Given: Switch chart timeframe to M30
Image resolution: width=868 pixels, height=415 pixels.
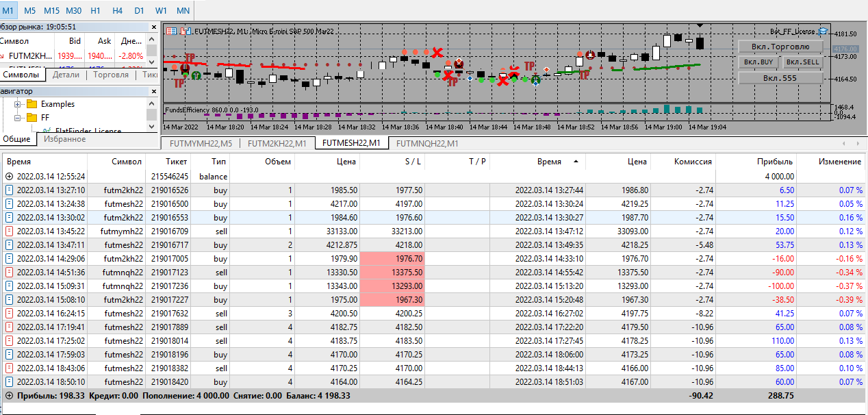Looking at the screenshot, I should point(74,10).
